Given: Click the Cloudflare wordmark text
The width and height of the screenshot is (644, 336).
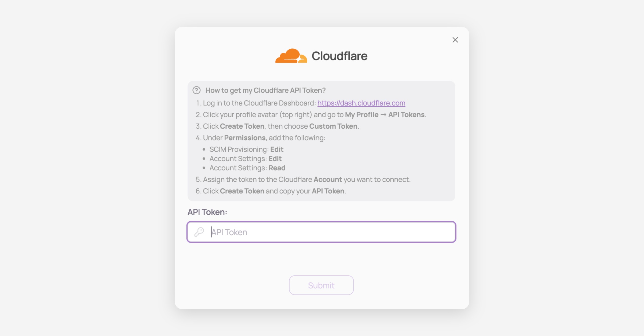Looking at the screenshot, I should tap(339, 56).
